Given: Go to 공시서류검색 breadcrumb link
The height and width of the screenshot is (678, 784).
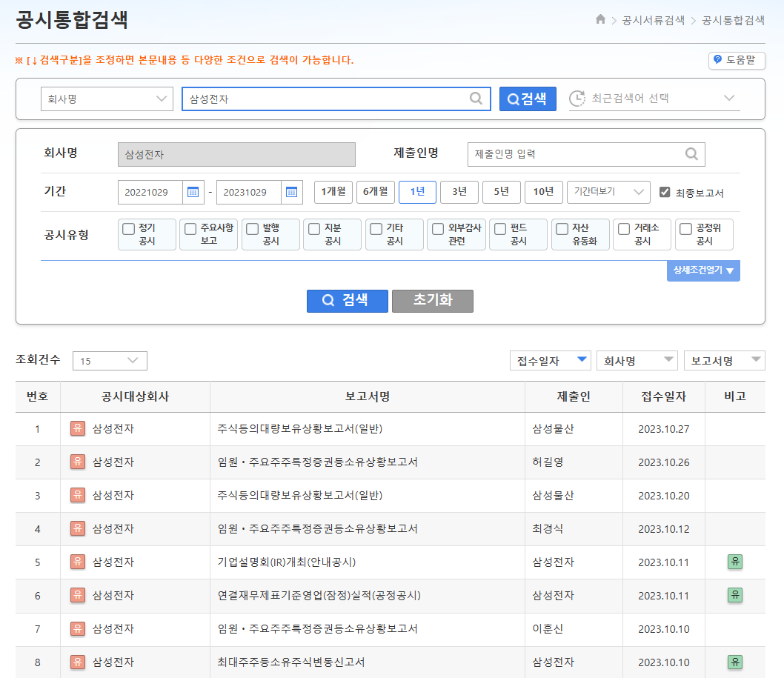Looking at the screenshot, I should pyautogui.click(x=653, y=20).
